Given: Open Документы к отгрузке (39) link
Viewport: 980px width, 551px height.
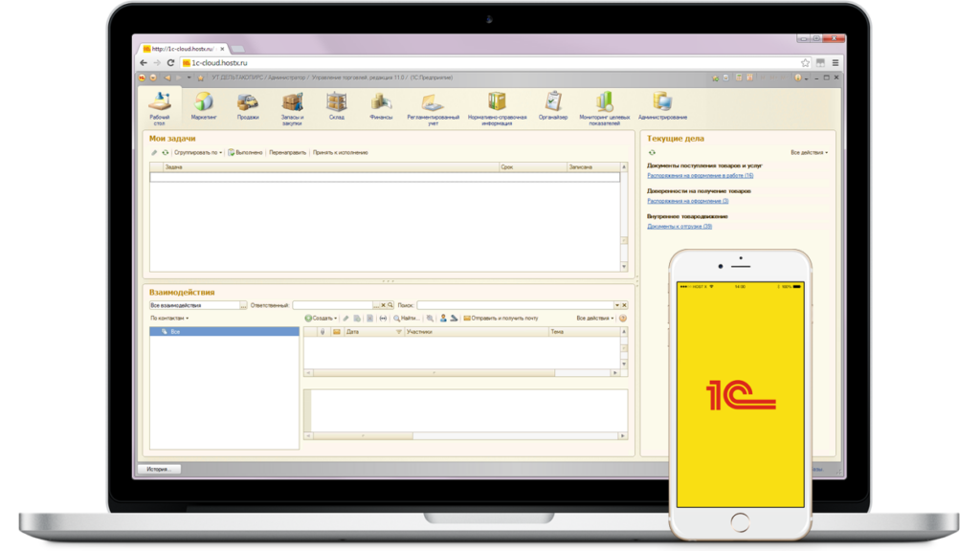Looking at the screenshot, I should 679,227.
